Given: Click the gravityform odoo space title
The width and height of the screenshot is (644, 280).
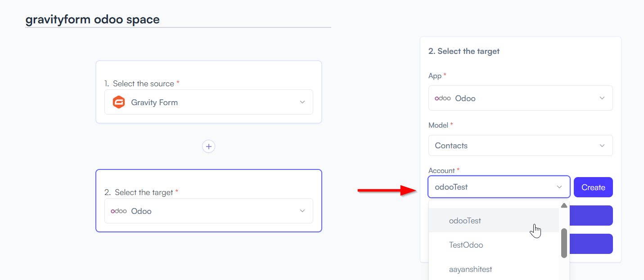Looking at the screenshot, I should tap(92, 19).
